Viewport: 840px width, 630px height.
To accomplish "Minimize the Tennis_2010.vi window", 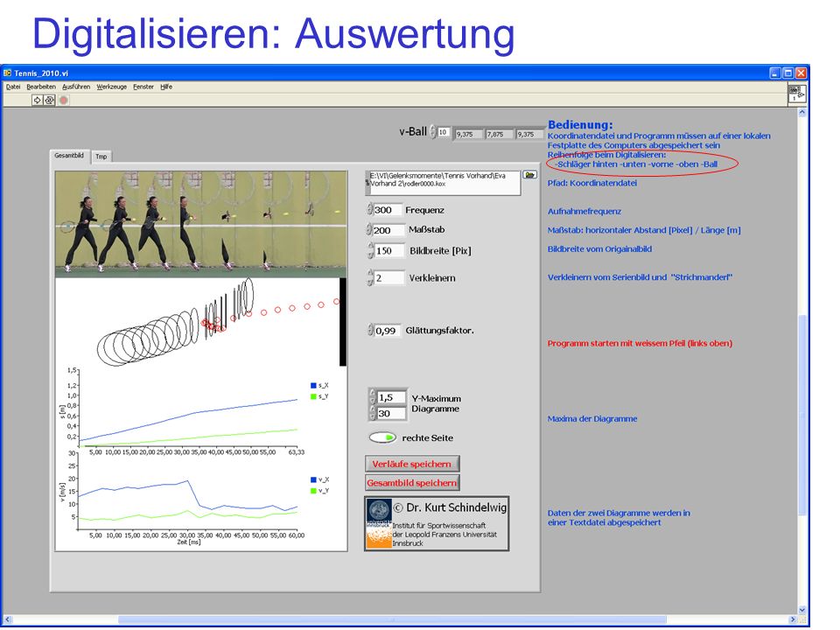I will 775,73.
